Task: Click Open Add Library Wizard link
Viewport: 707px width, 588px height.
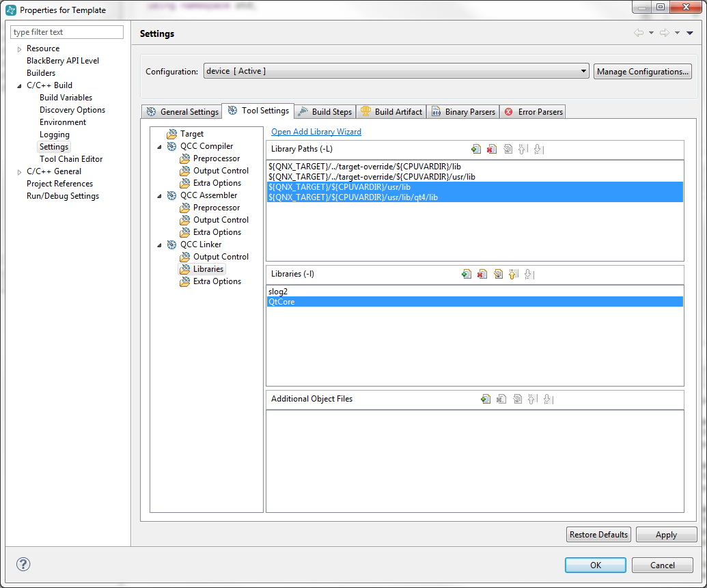Action: point(316,132)
